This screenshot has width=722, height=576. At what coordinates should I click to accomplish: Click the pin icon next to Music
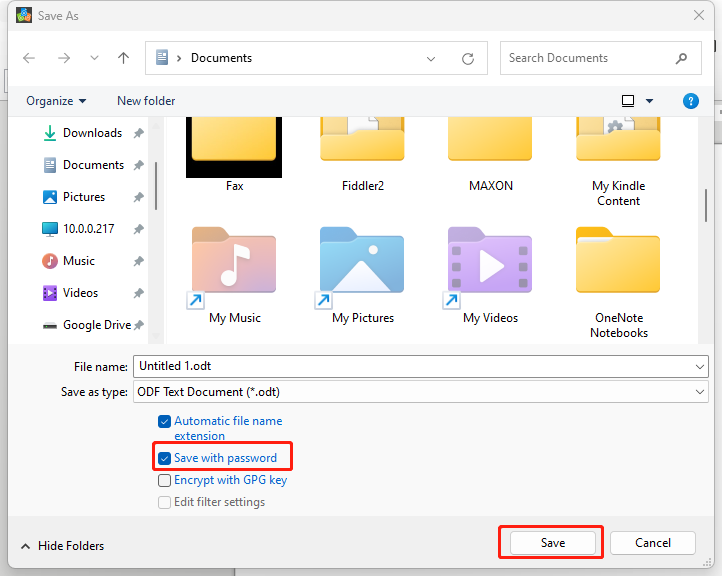tap(139, 262)
